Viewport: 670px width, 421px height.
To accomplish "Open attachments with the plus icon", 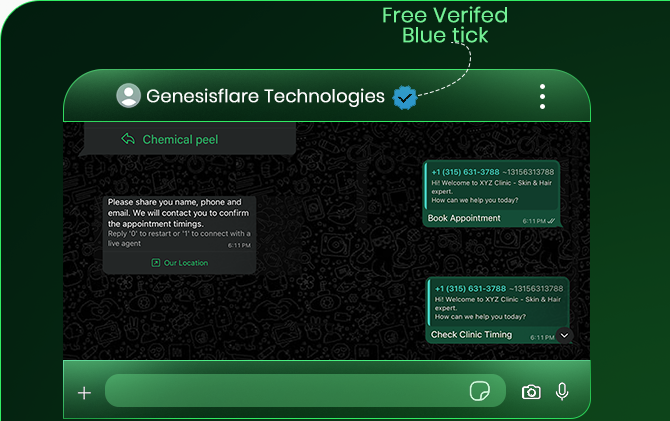I will click(84, 393).
